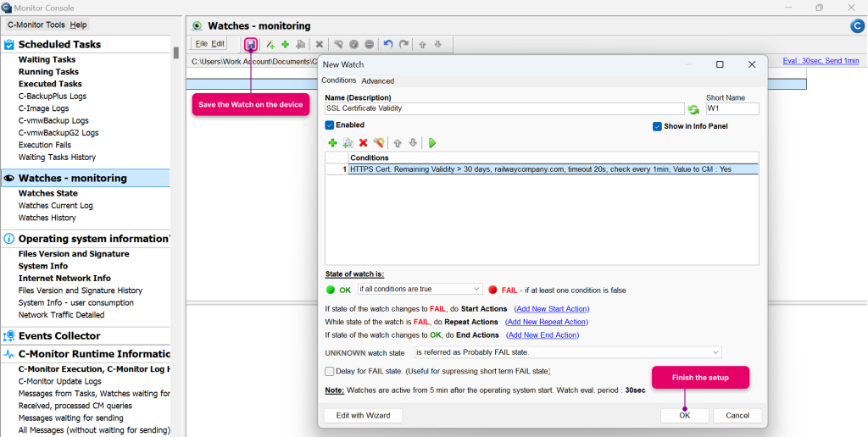Click the Edit with Wizard button
Image resolution: width=868 pixels, height=437 pixels.
[363, 416]
